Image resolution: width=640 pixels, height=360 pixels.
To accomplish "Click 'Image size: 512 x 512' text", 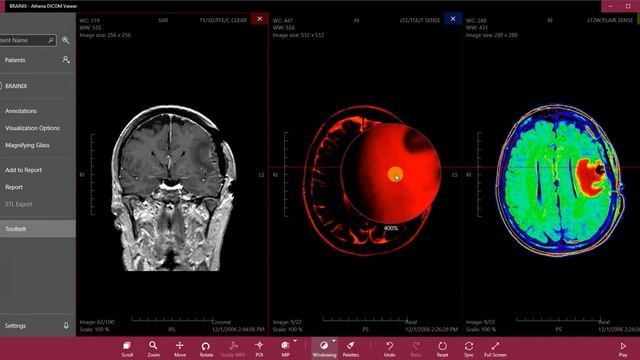I will click(298, 35).
